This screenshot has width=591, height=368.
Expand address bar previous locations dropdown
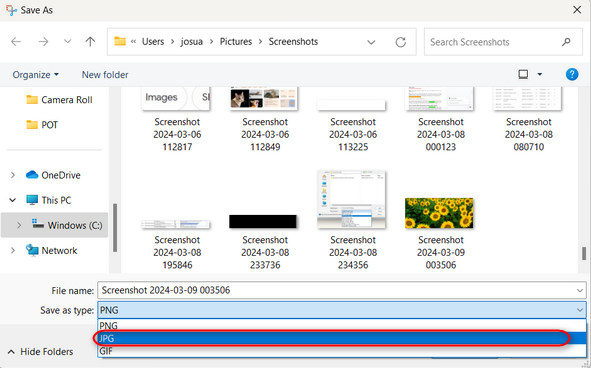371,42
